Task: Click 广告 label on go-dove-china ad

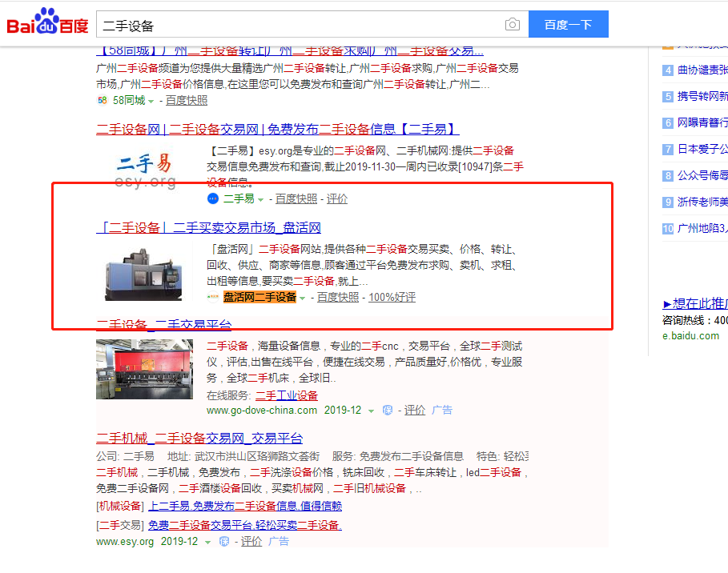Action: pyautogui.click(x=441, y=411)
